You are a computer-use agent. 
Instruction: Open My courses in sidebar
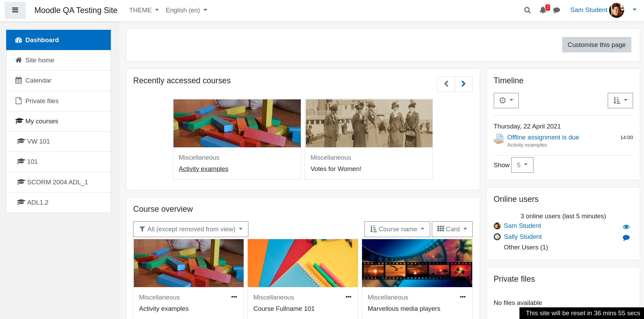coord(59,121)
